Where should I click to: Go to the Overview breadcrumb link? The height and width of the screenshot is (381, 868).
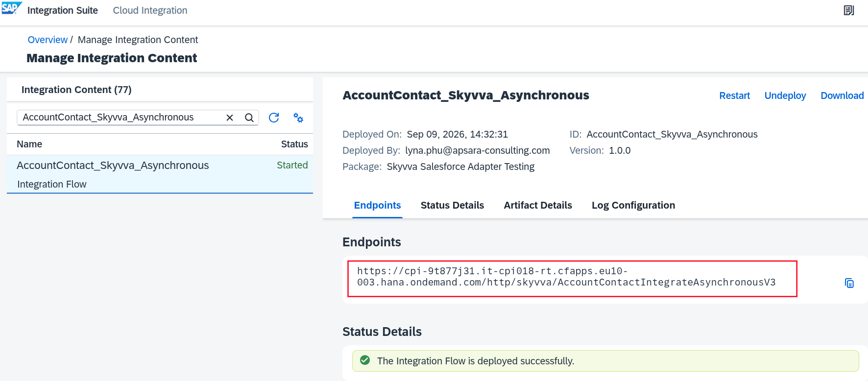click(x=48, y=40)
